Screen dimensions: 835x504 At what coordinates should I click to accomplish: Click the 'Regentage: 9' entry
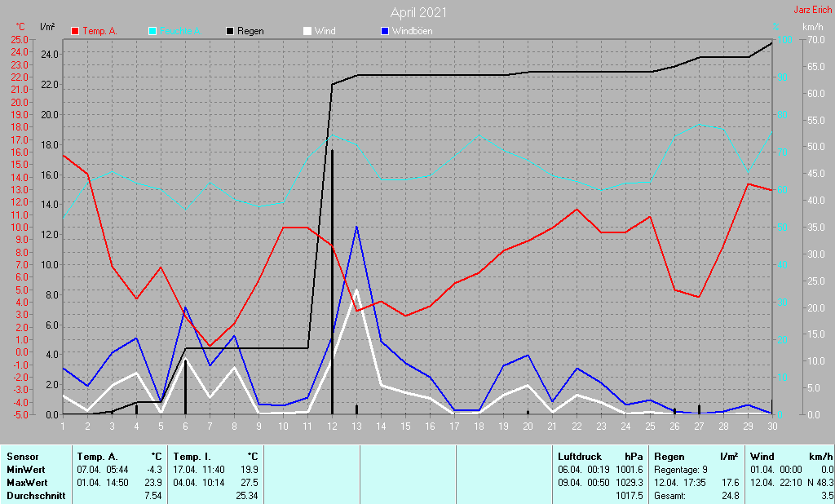click(x=681, y=470)
